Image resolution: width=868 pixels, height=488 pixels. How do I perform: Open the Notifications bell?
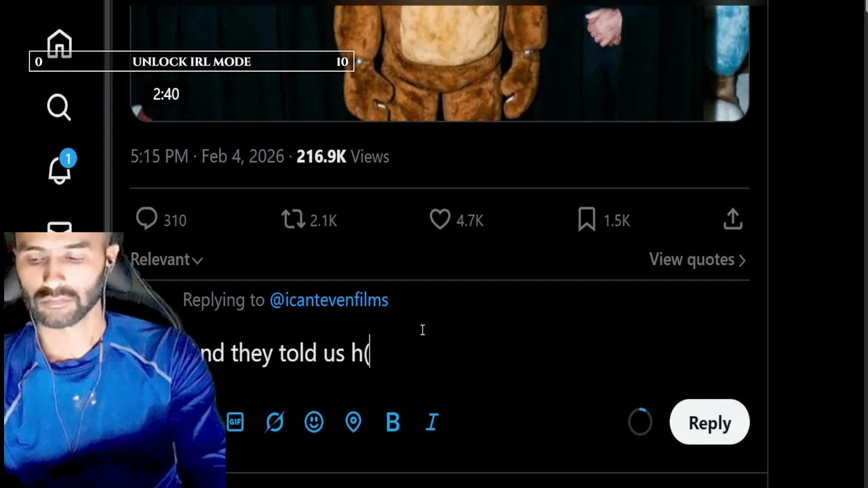click(60, 169)
